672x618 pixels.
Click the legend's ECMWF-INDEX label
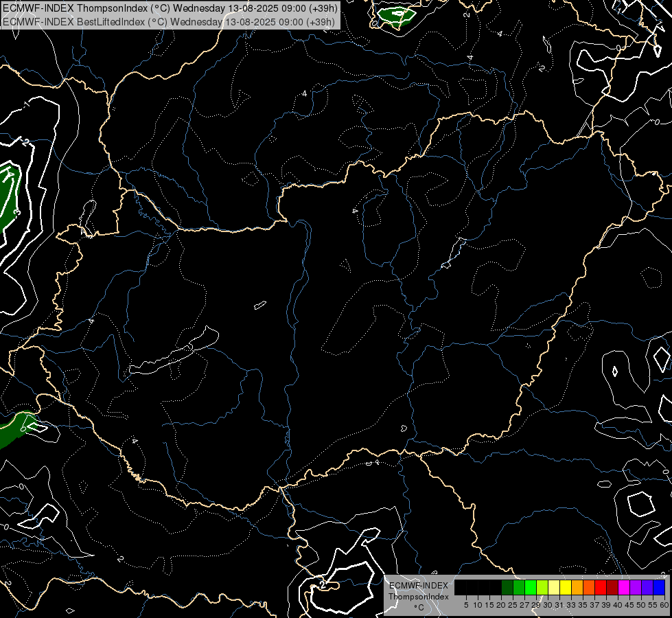418,586
